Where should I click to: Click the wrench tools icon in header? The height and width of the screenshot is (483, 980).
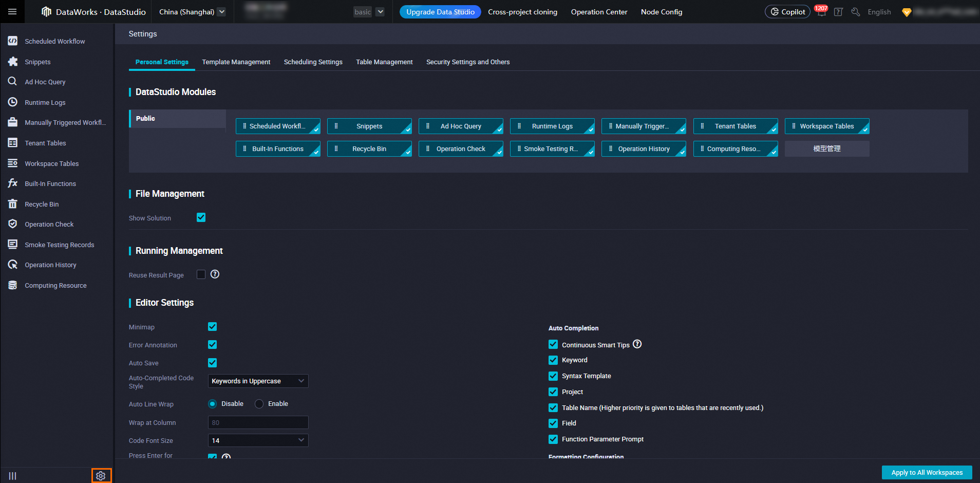(x=856, y=12)
